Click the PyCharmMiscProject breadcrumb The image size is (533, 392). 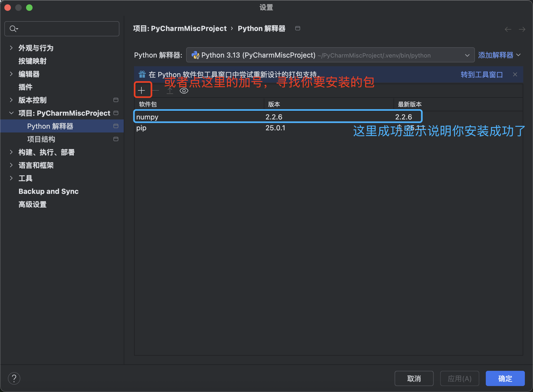[189, 28]
